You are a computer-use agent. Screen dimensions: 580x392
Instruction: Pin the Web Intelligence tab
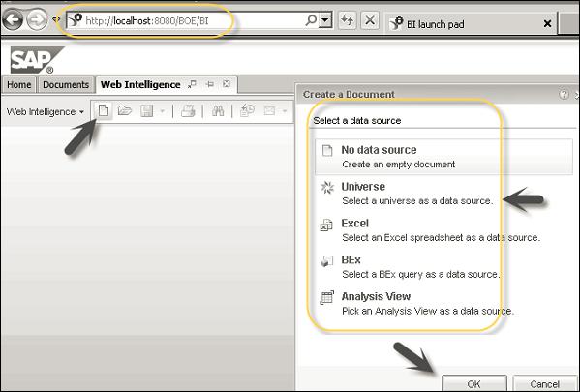point(210,84)
